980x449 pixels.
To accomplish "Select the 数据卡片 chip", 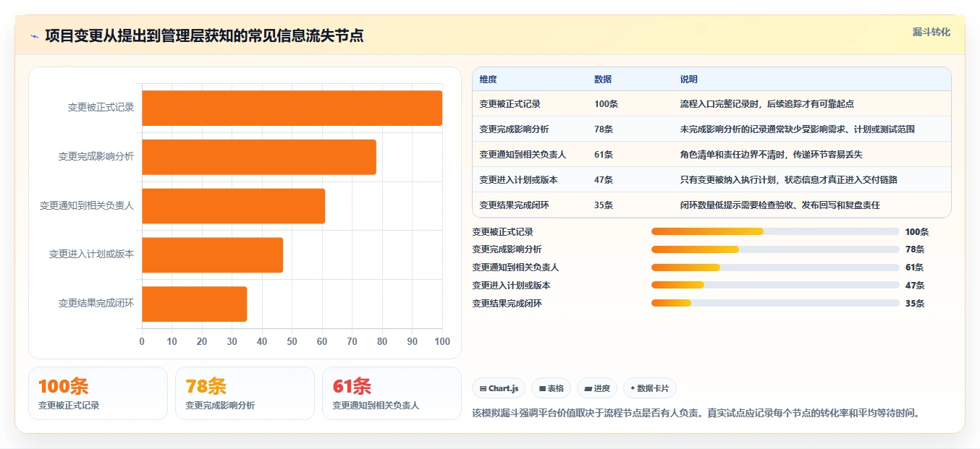I will [650, 388].
